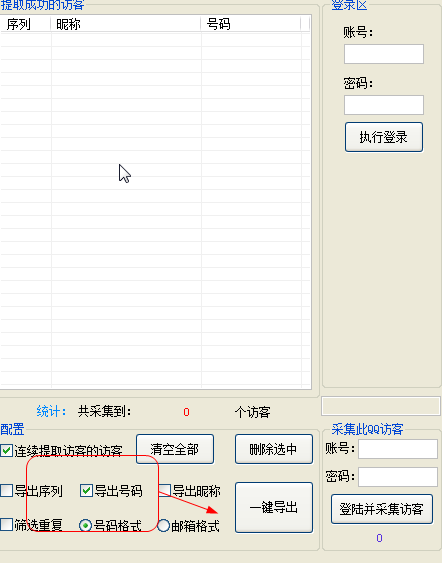The width and height of the screenshot is (442, 563).
Task: Click the 登陆并采集访客 button
Action: tap(382, 509)
